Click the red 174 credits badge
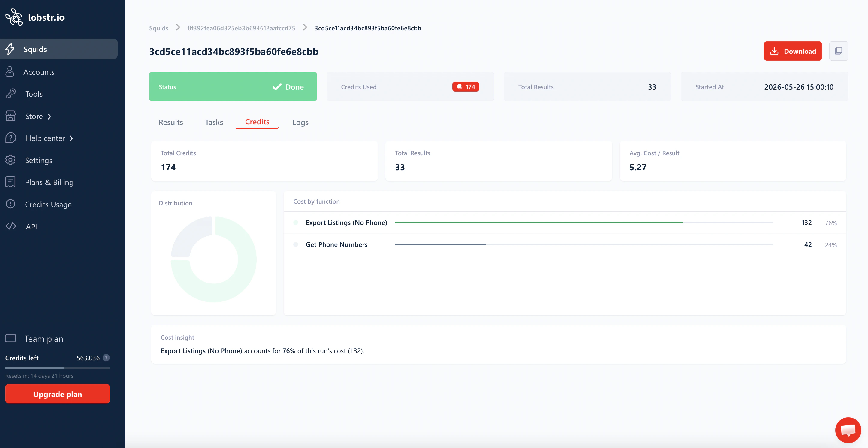Viewport: 868px width, 448px height. coord(466,87)
